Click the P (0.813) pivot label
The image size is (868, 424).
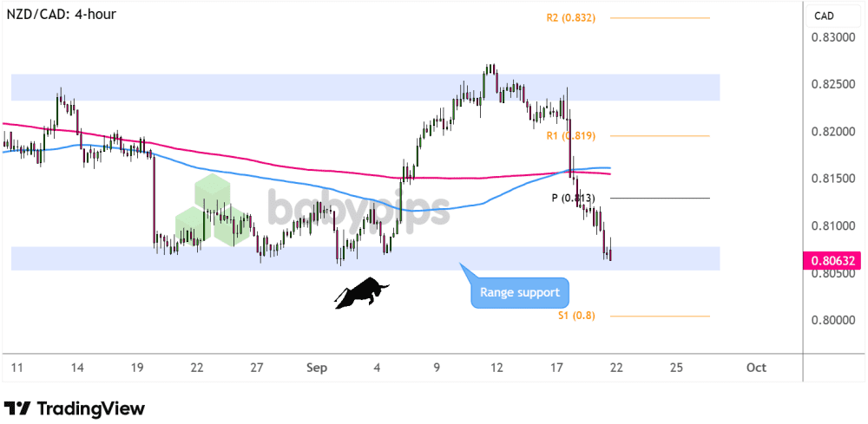pos(574,198)
